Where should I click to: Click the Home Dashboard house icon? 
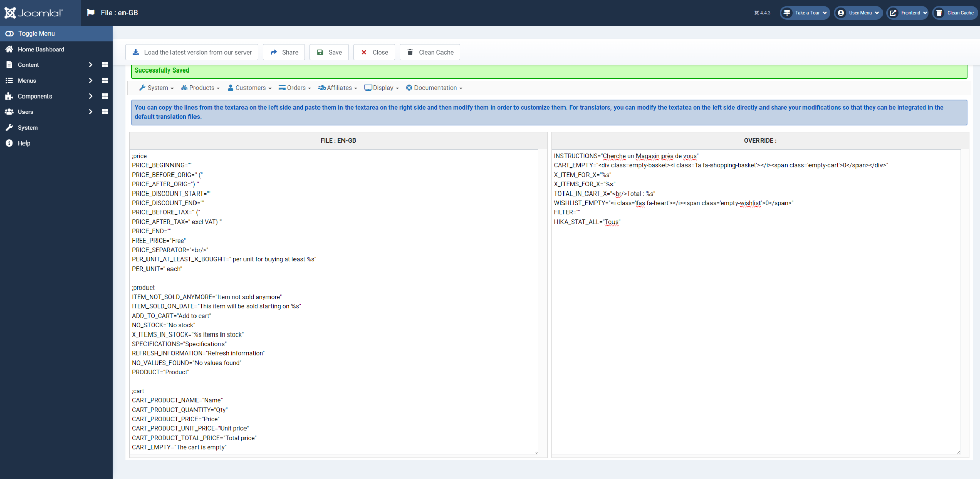coord(9,49)
